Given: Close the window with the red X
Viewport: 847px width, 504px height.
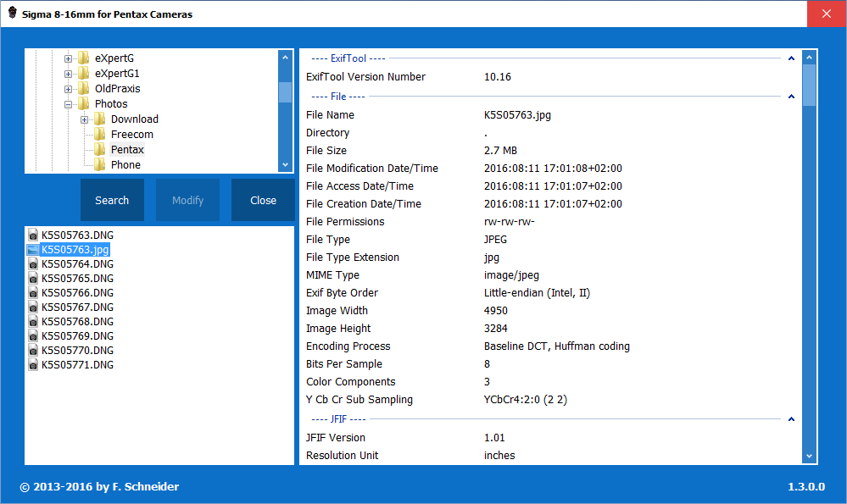Looking at the screenshot, I should pyautogui.click(x=827, y=14).
